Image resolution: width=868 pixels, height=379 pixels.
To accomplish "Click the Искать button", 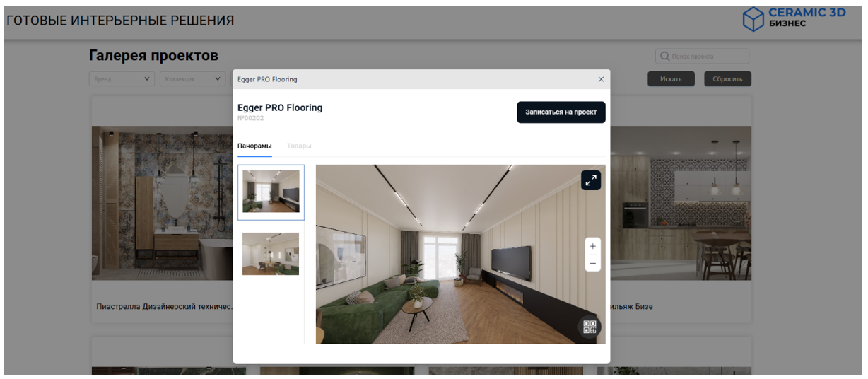I will click(x=671, y=79).
